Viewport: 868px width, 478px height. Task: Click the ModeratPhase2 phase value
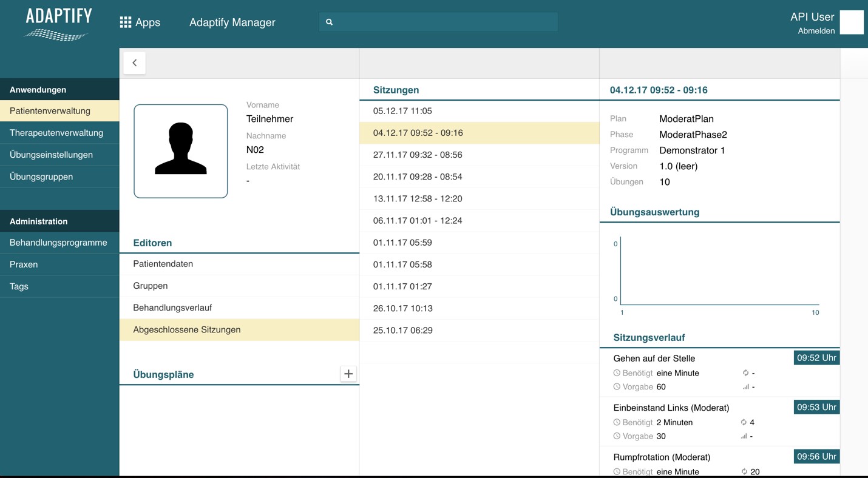point(693,135)
